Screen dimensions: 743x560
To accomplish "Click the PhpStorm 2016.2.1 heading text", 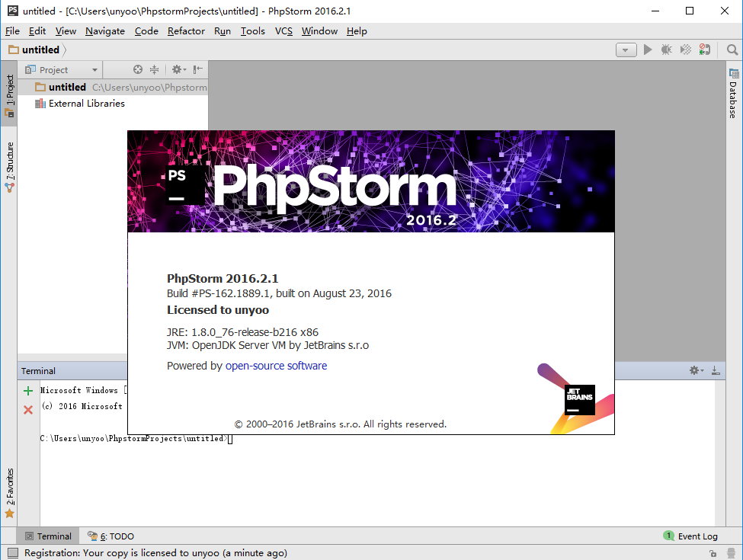I will click(x=223, y=279).
